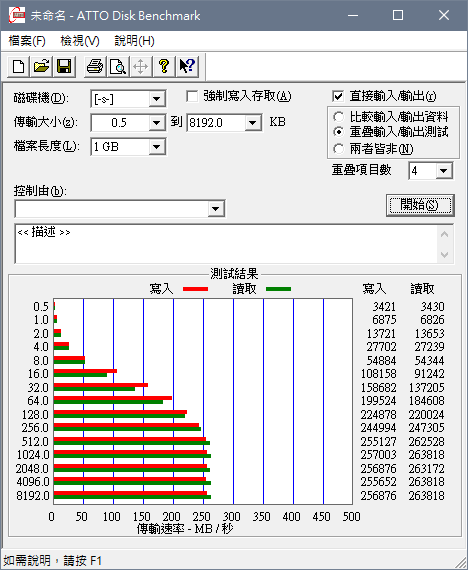Expand the 磁碟機 drive dropdown
This screenshot has height=570, width=468.
[157, 99]
